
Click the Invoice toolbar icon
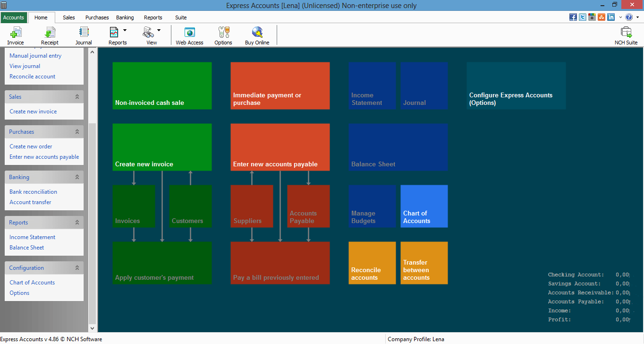click(16, 35)
